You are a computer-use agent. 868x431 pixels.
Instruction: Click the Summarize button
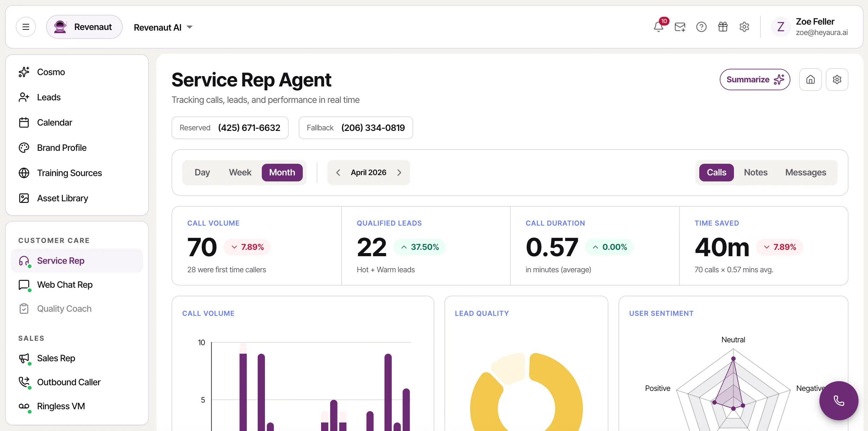click(755, 80)
